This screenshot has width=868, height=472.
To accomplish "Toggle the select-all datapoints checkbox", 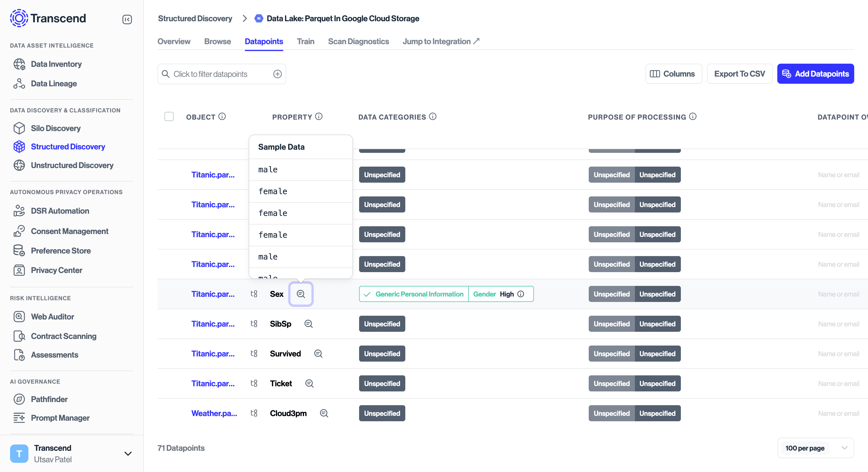I will pos(169,116).
